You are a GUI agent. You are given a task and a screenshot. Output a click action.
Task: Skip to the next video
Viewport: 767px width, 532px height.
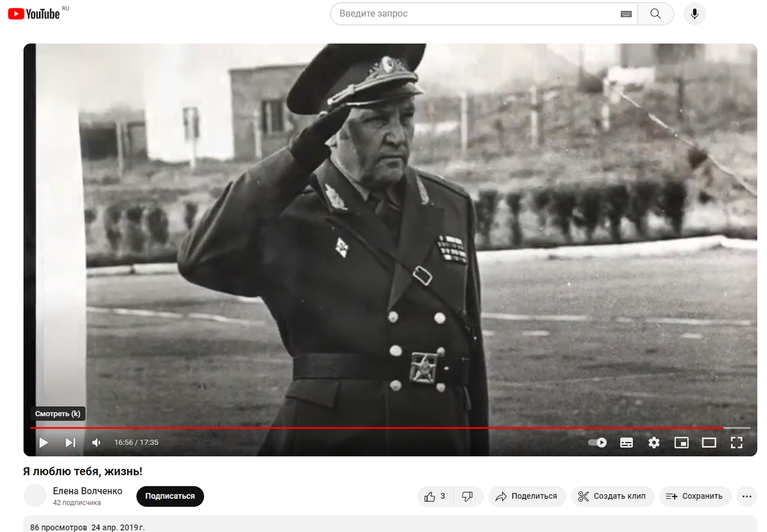pos(70,442)
